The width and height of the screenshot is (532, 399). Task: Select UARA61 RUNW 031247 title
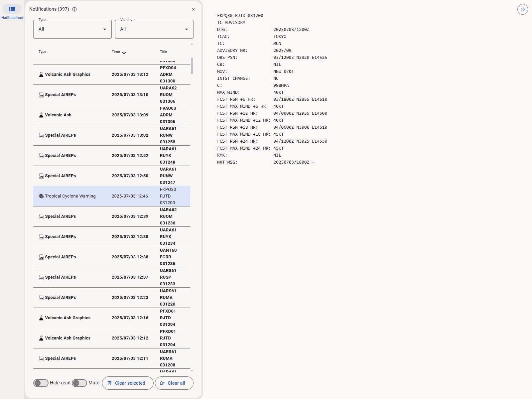(168, 176)
